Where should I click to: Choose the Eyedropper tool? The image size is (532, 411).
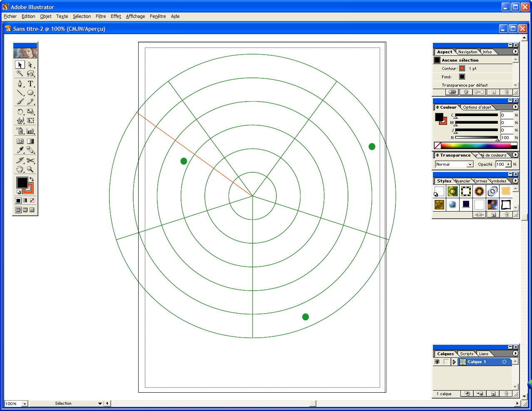coord(20,150)
